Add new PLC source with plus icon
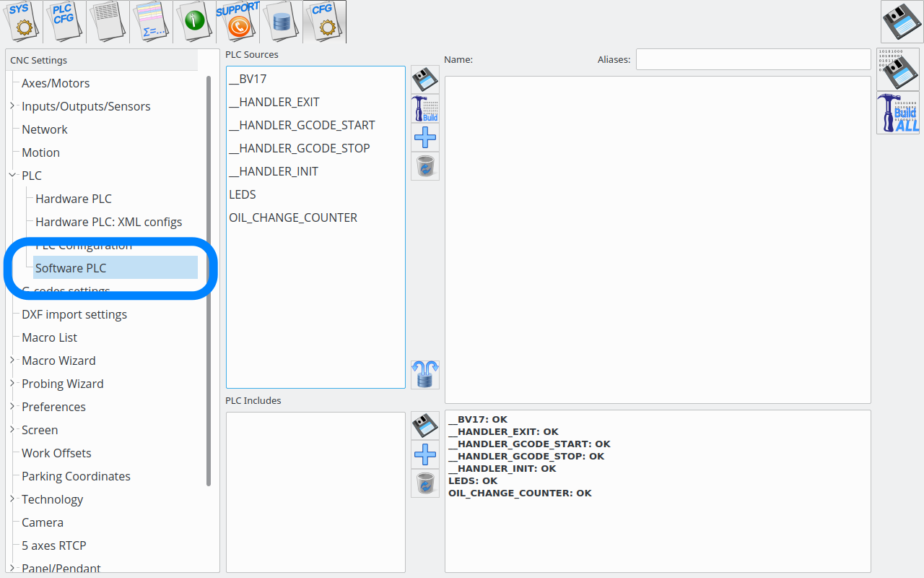The width and height of the screenshot is (924, 578). point(425,137)
